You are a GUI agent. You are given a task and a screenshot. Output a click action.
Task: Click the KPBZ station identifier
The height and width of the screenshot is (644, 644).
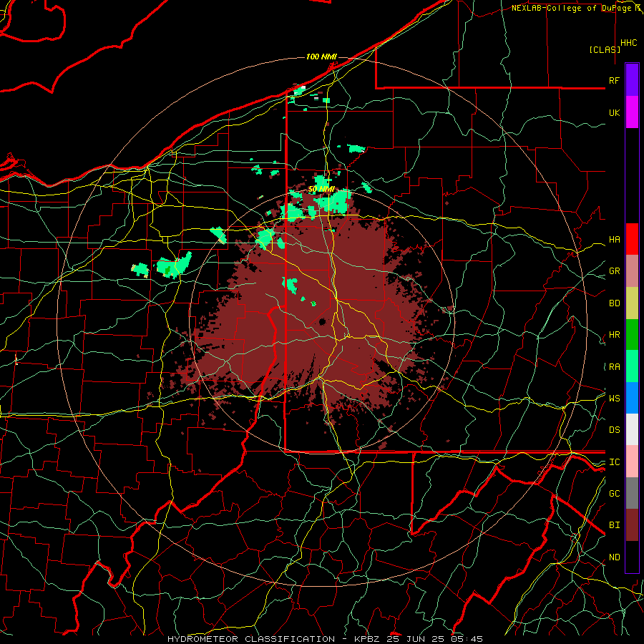pos(367,639)
